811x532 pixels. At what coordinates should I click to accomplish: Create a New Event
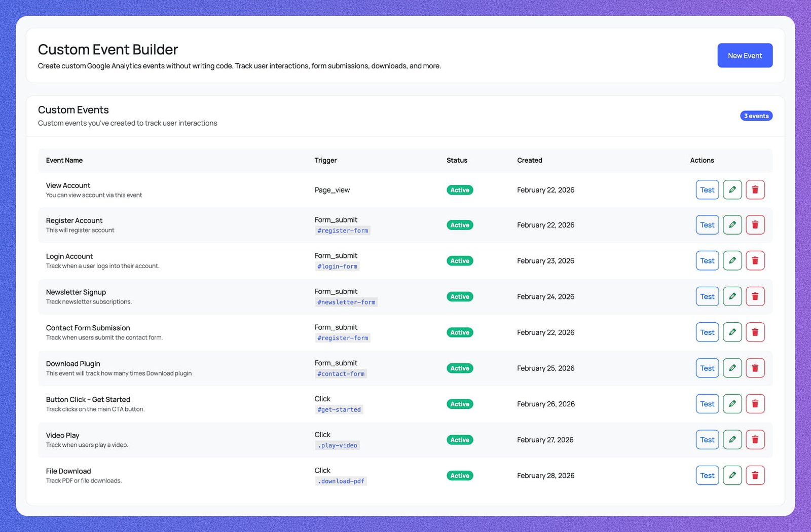point(745,55)
